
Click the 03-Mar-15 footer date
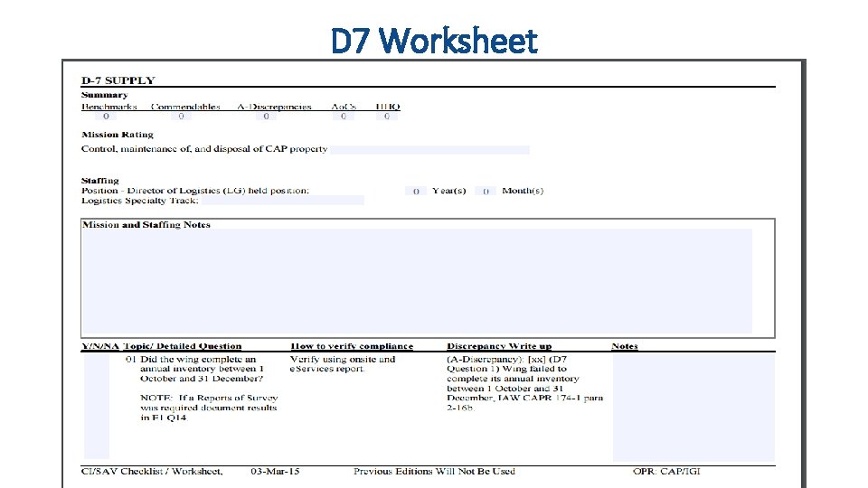coord(275,472)
